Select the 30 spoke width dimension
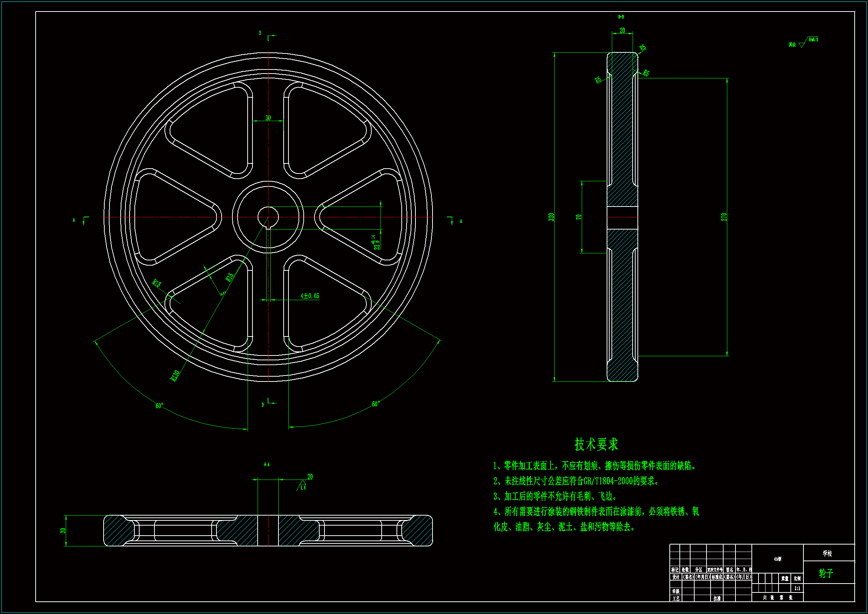868x614 pixels. tap(268, 118)
